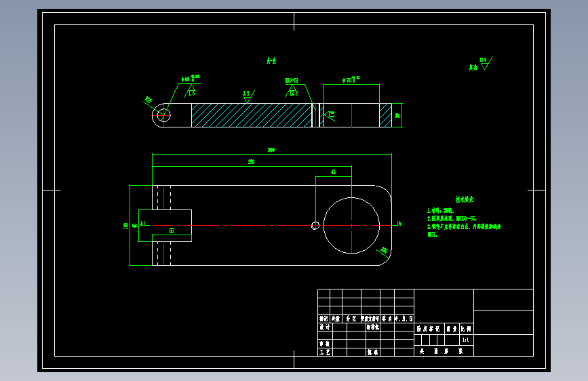Click the R15 radius label
This screenshot has width=588, height=381.
click(x=148, y=100)
